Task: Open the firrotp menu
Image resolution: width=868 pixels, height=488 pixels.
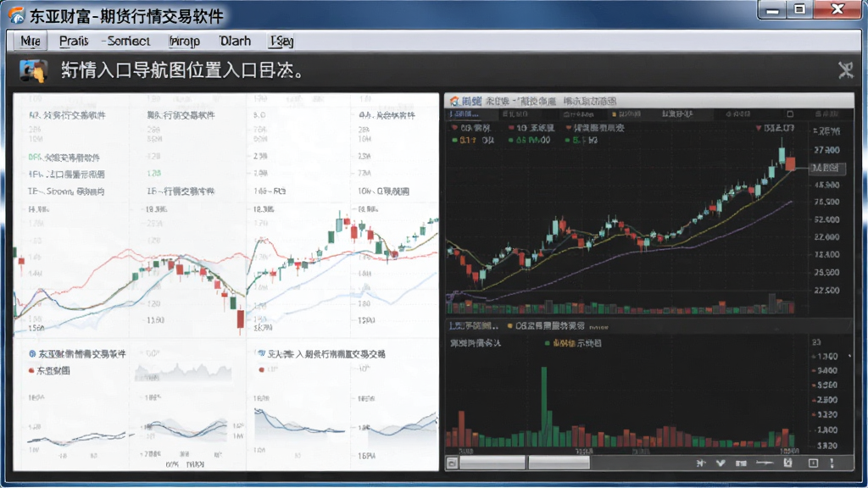Action: point(184,41)
